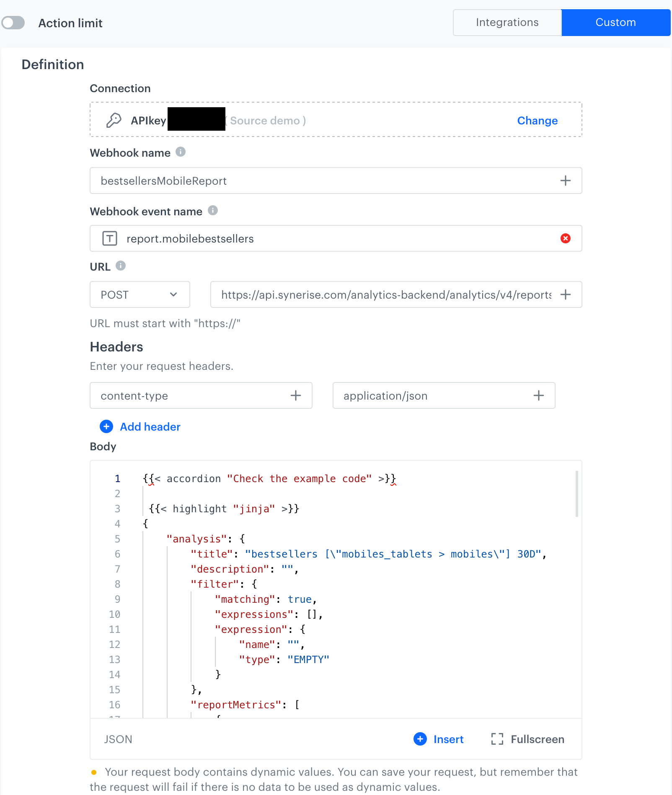Click the info icon beside Webhook event name
The image size is (672, 795).
[213, 211]
